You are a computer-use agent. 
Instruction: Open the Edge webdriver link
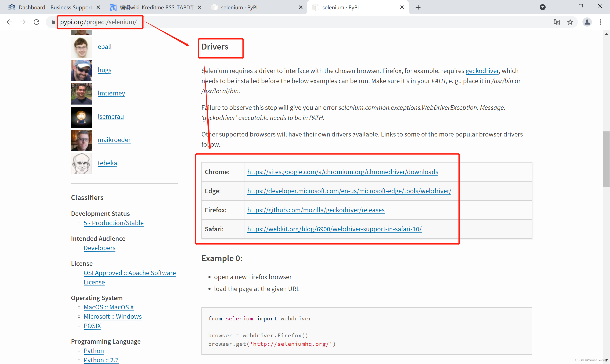(x=349, y=191)
